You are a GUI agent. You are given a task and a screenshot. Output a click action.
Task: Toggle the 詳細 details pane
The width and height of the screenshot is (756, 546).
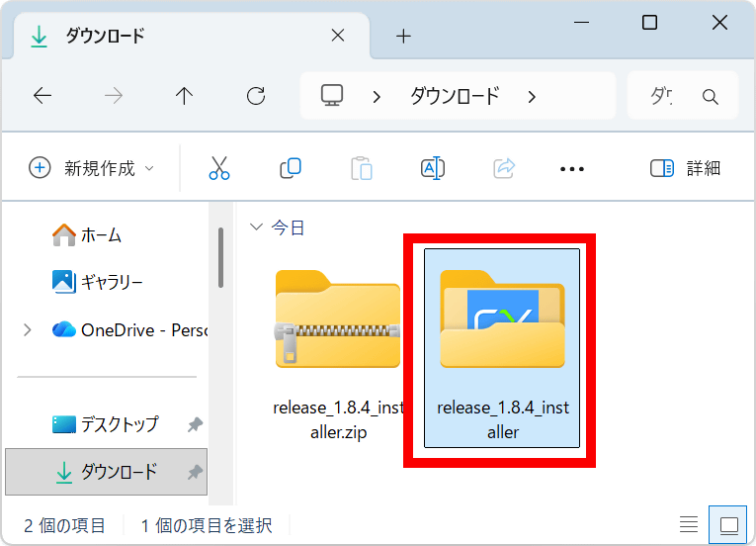click(685, 168)
